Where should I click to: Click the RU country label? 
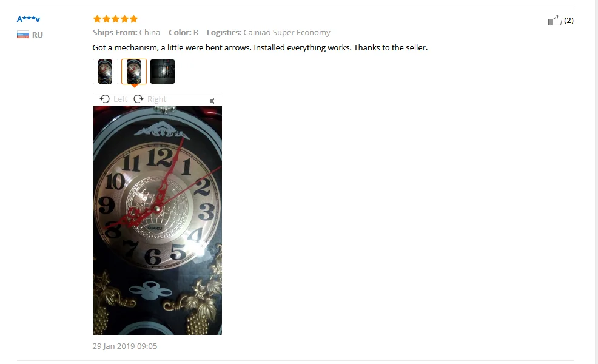pos(38,35)
